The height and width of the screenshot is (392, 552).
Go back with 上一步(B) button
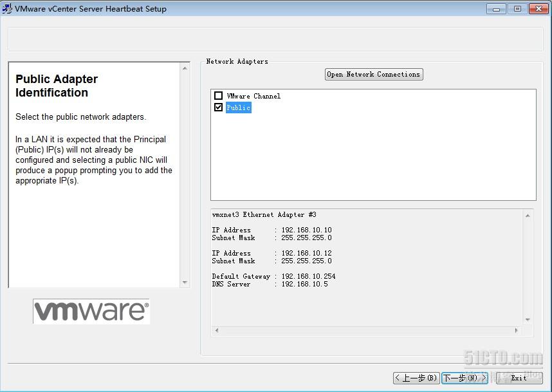pos(416,378)
